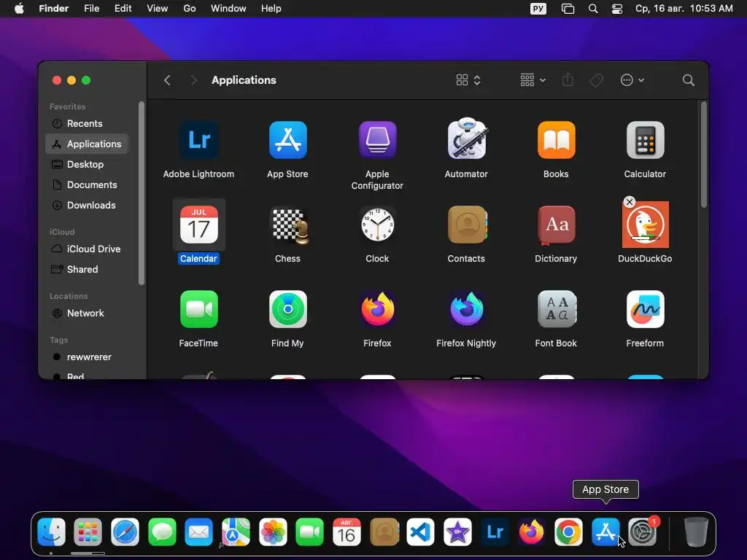Open the Edit menu
Viewport: 747px width, 560px height.
pyautogui.click(x=123, y=9)
